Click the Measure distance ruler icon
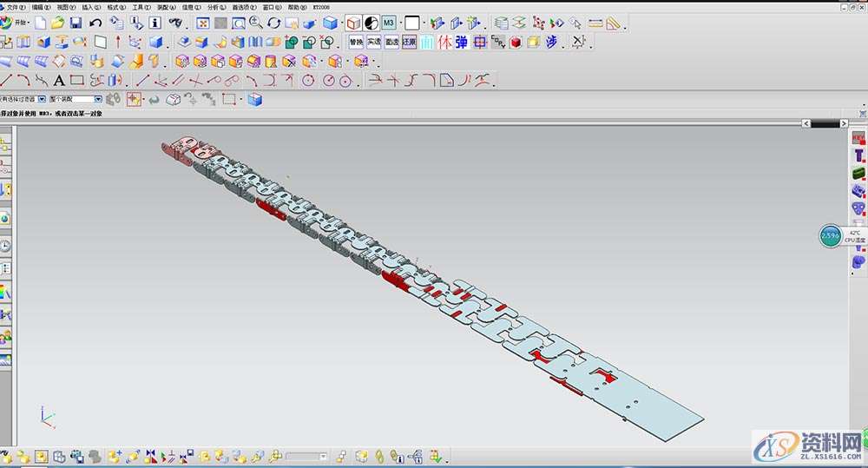Viewport: 868px width, 468px height. 595,23
